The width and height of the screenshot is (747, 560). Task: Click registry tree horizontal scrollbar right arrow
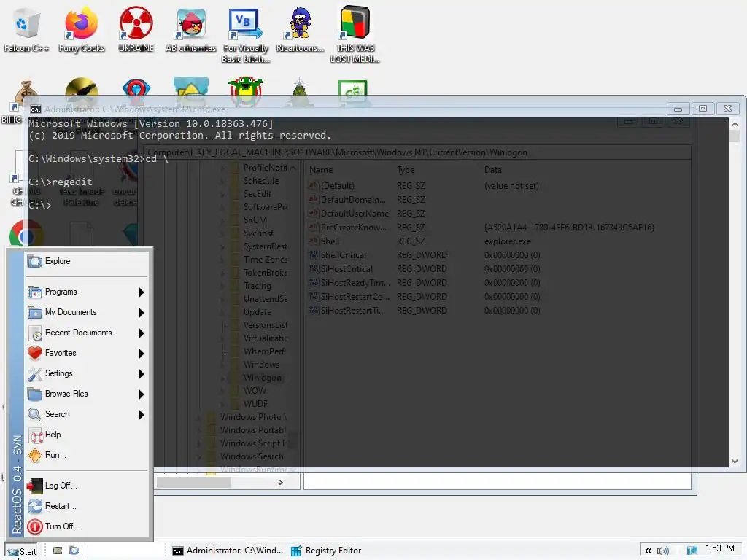click(281, 483)
